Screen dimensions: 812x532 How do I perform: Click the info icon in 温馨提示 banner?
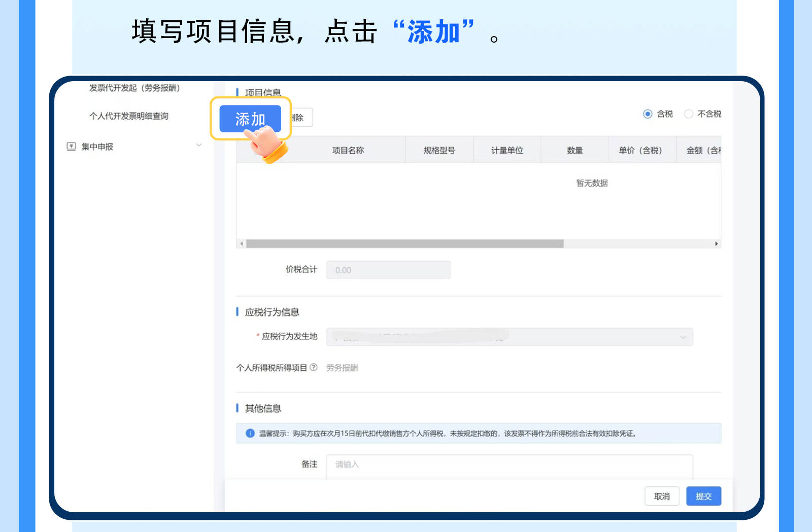pos(250,433)
